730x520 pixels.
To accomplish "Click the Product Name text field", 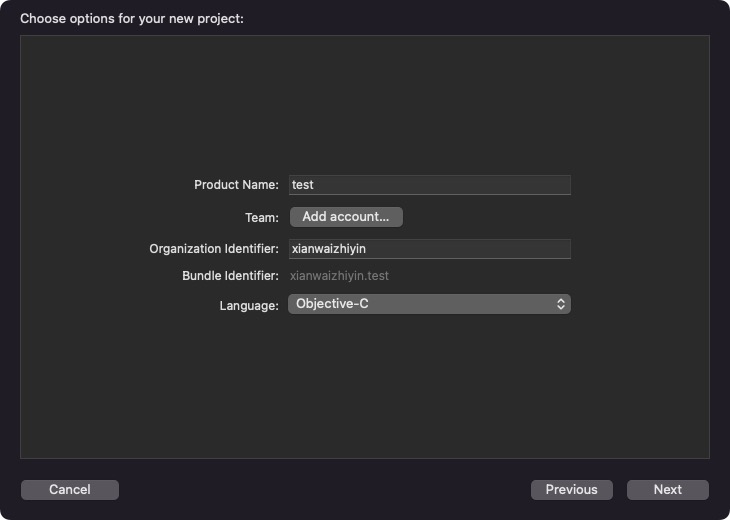I will pyautogui.click(x=429, y=185).
